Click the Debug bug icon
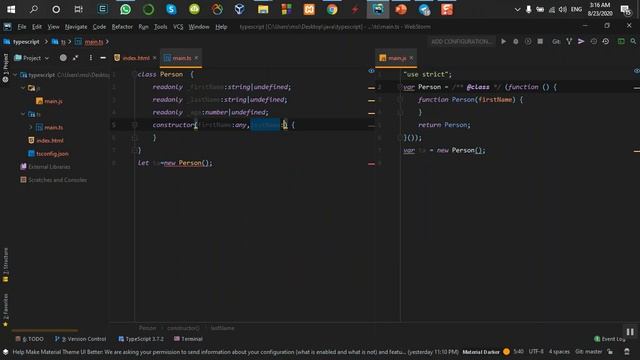 click(x=516, y=41)
